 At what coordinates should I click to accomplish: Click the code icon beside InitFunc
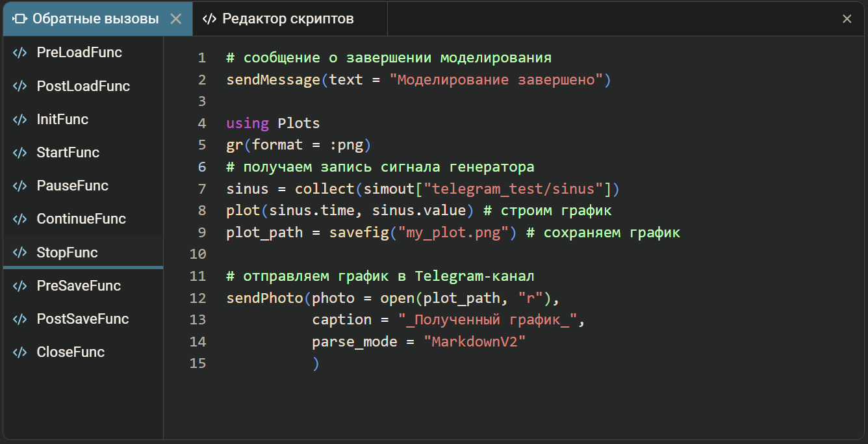point(19,120)
